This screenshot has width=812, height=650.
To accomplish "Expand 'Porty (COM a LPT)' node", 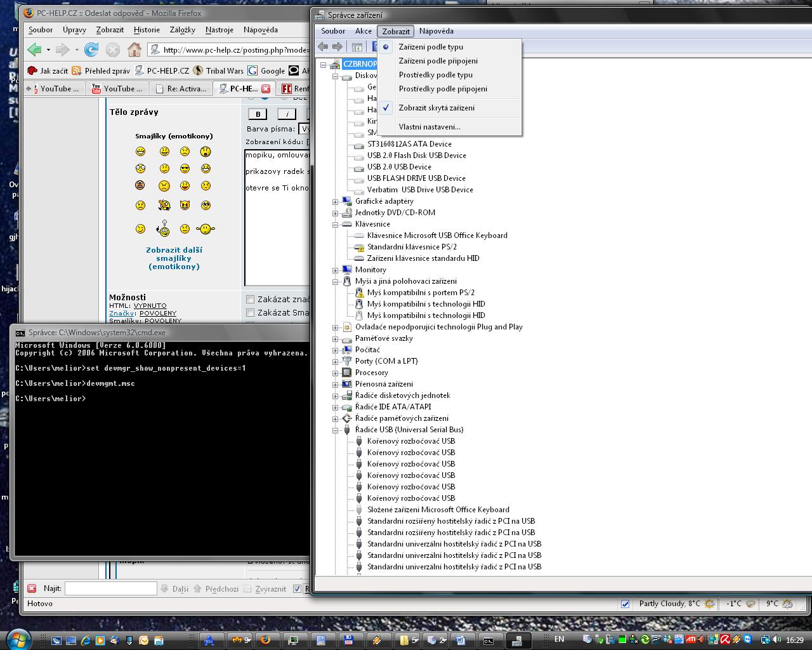I will pyautogui.click(x=335, y=362).
